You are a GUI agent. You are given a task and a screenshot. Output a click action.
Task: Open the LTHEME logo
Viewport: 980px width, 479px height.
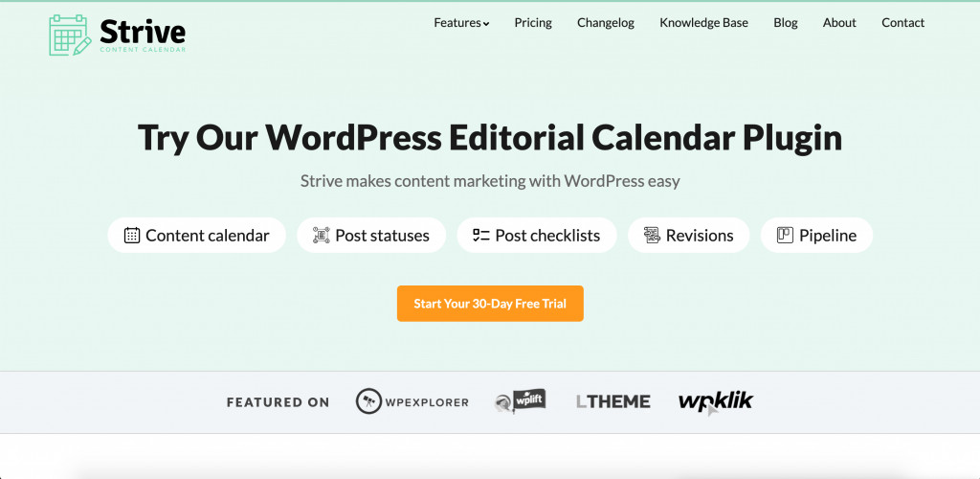tap(613, 401)
